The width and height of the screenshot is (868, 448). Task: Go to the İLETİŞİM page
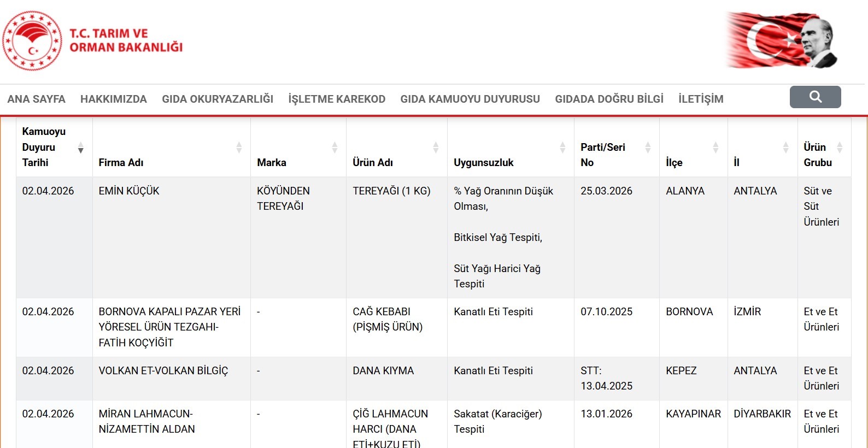pyautogui.click(x=701, y=99)
